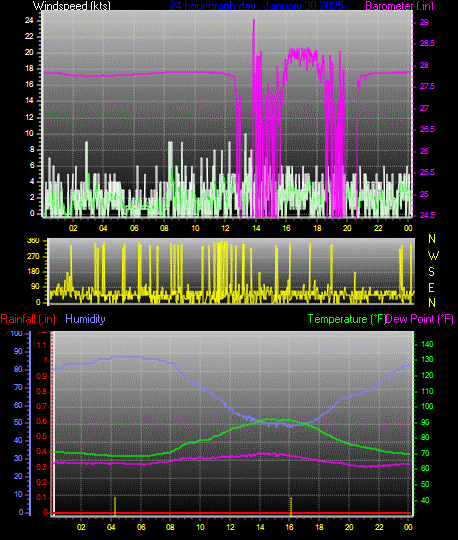Click the Dew Point (°F) legend label
This screenshot has height=540, width=458.
(419, 319)
